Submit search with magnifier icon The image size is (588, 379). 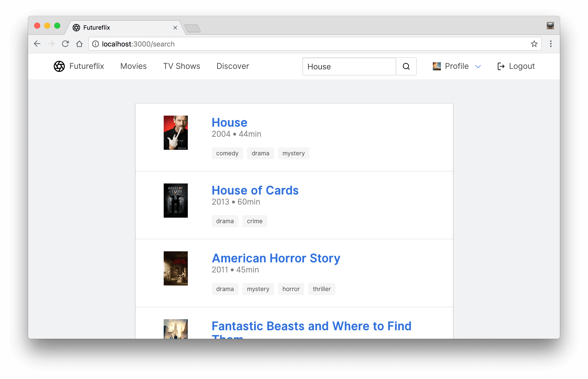(x=406, y=66)
